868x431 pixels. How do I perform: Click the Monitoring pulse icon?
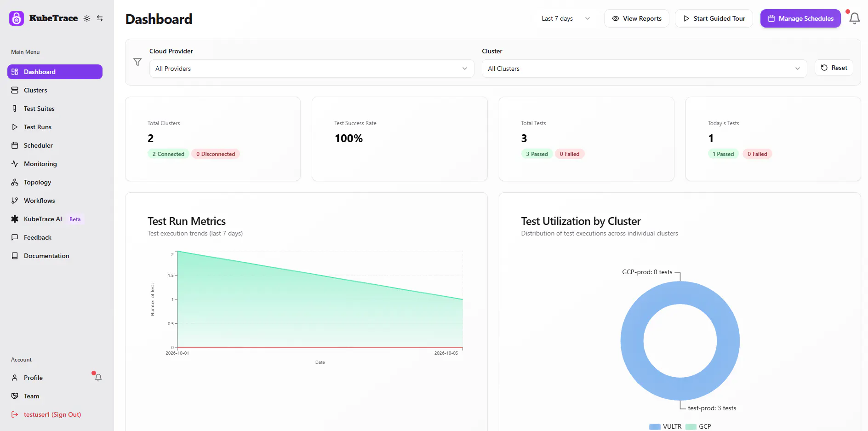tap(15, 164)
